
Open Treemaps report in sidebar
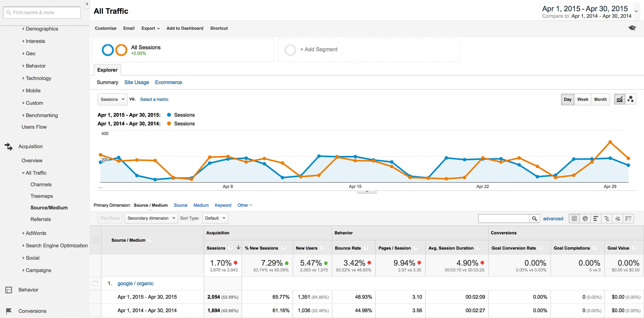41,196
